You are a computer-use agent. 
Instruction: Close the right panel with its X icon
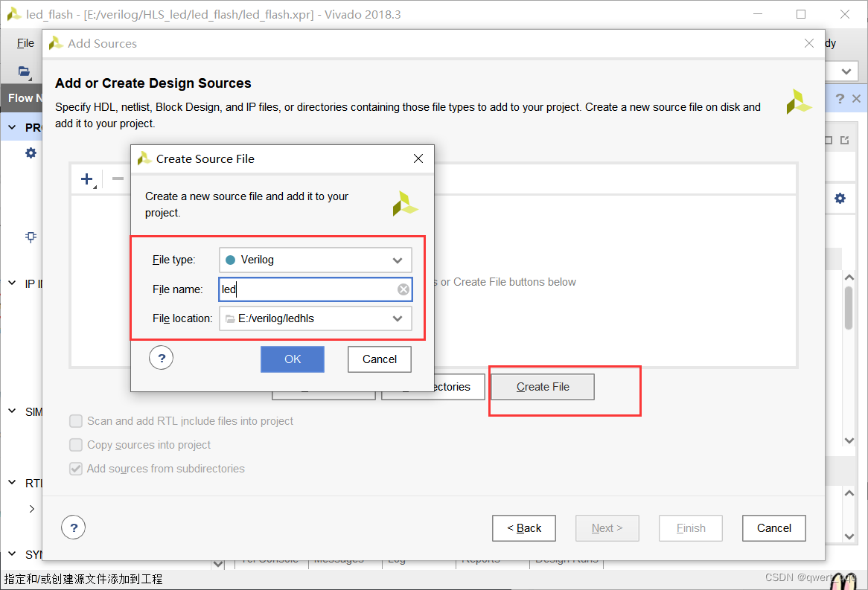856,98
